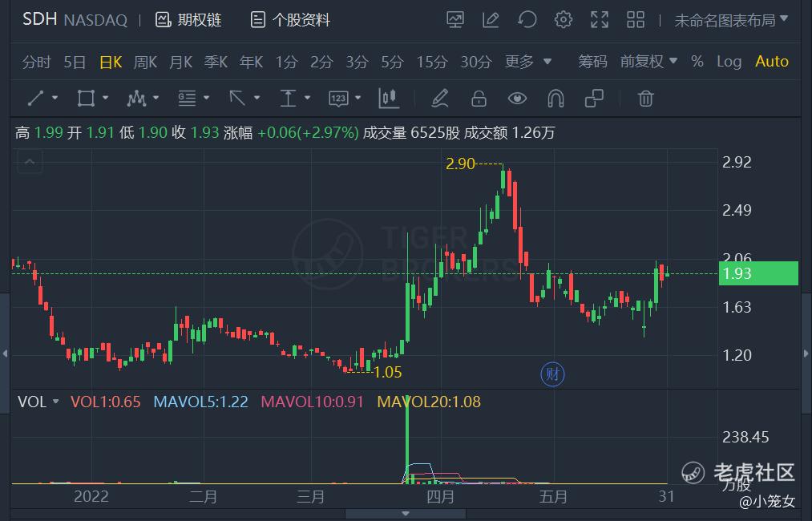Click the right panel expand arrow
Viewport: 812px width, 521px height.
coord(806,353)
